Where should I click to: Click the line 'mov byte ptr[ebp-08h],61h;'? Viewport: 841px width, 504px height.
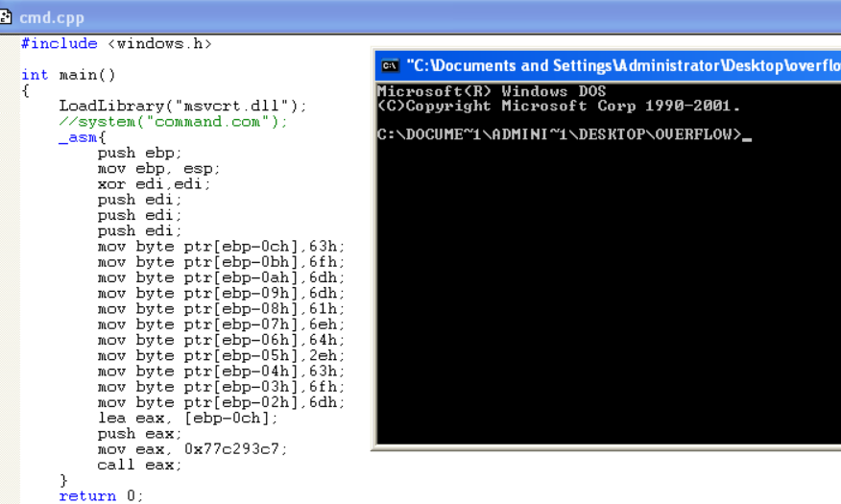[x=221, y=308]
